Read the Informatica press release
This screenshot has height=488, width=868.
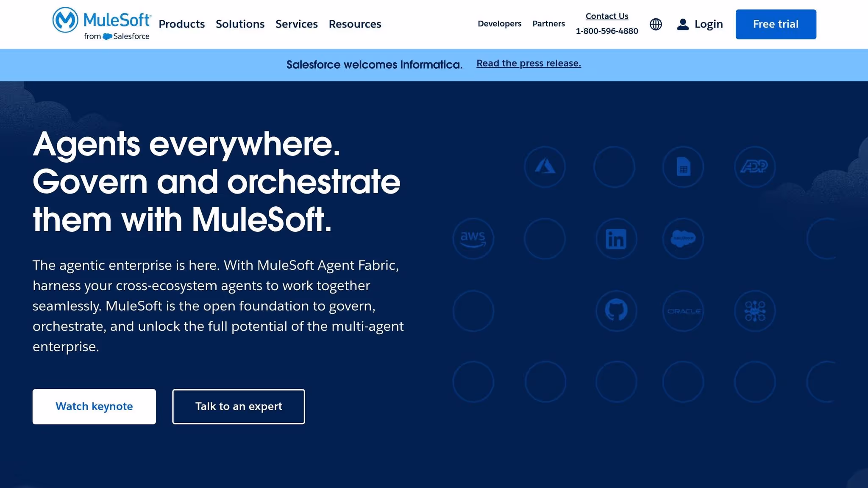click(529, 63)
